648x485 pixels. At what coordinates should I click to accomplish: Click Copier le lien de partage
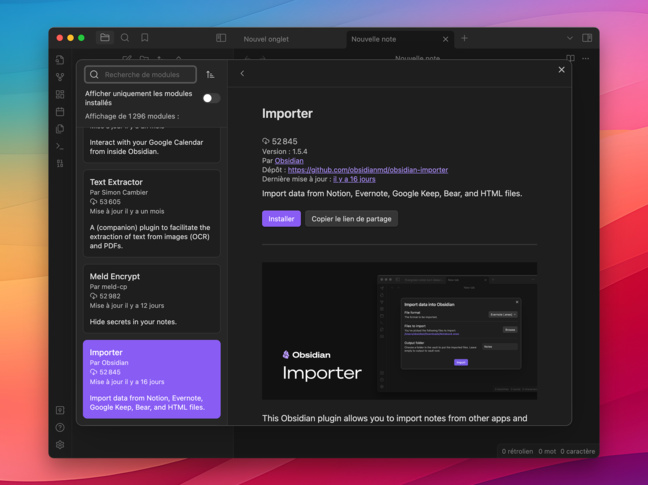pyautogui.click(x=351, y=219)
